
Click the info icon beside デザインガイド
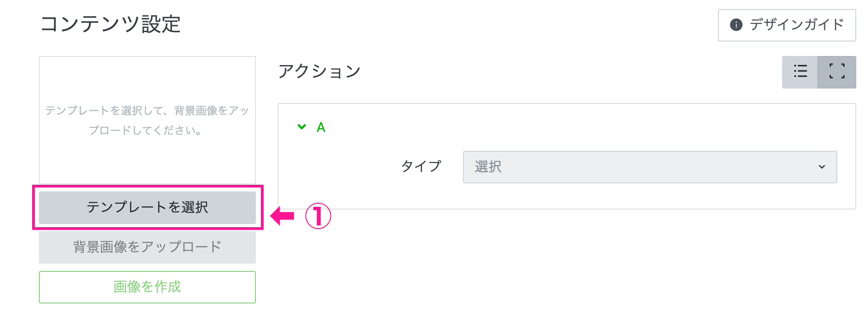click(736, 25)
